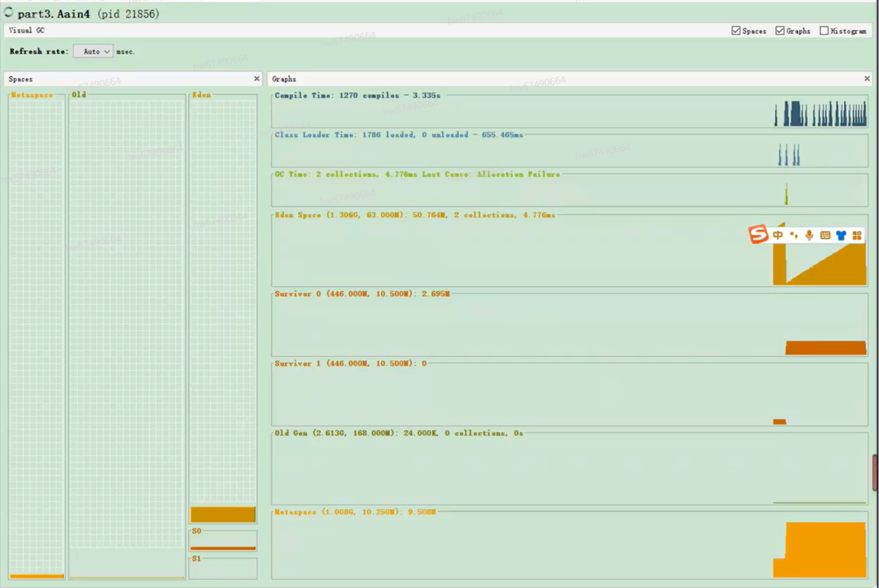Click the 'Old Gen (2.613G, 168.000M)' label
This screenshot has width=879, height=588.
[399, 433]
